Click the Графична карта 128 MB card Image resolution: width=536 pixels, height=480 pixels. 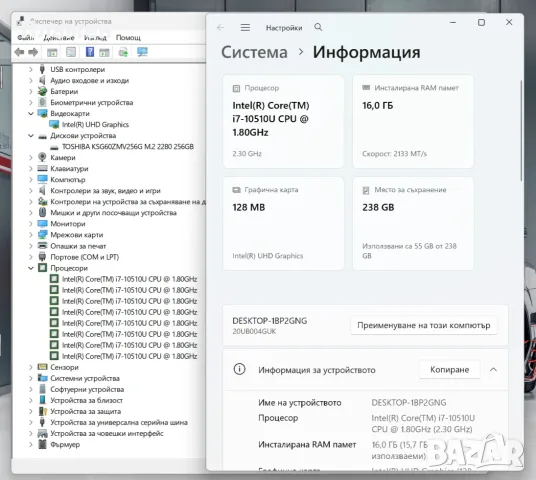pos(283,223)
